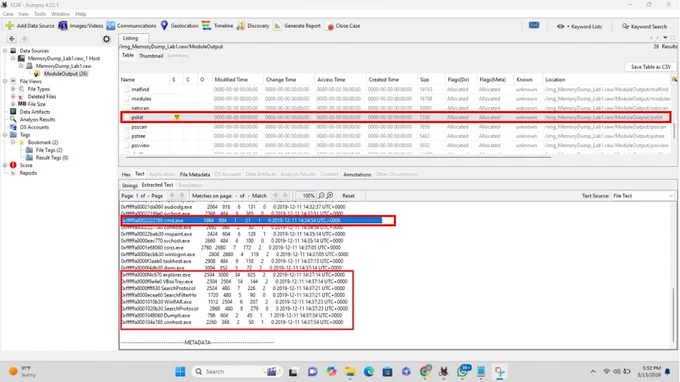Expand the File Types node
The height and width of the screenshot is (382, 680).
[13, 89]
